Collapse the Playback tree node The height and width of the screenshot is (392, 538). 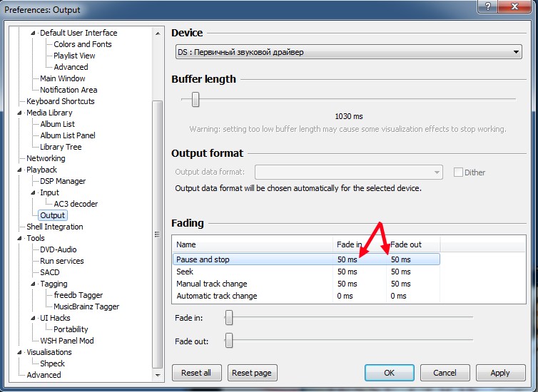pyautogui.click(x=20, y=170)
